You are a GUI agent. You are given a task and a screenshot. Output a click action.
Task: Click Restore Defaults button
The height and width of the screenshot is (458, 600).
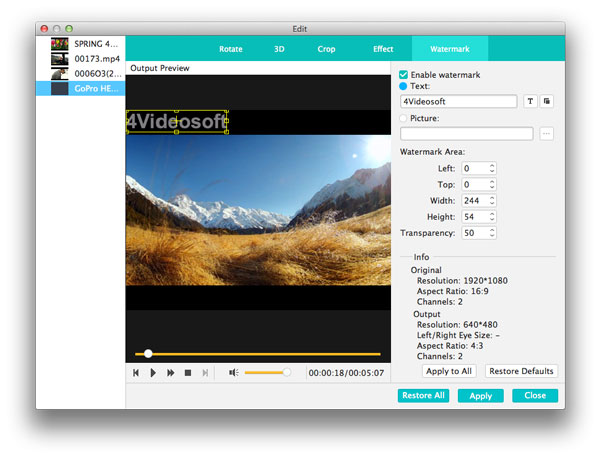click(521, 371)
